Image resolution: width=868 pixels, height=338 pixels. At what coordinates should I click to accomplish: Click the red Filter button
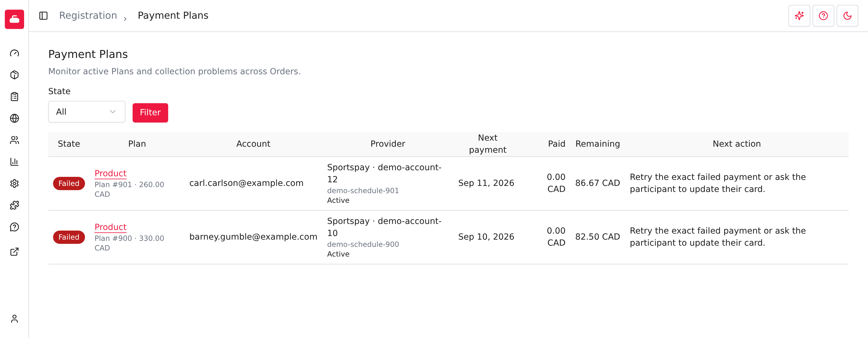point(150,113)
